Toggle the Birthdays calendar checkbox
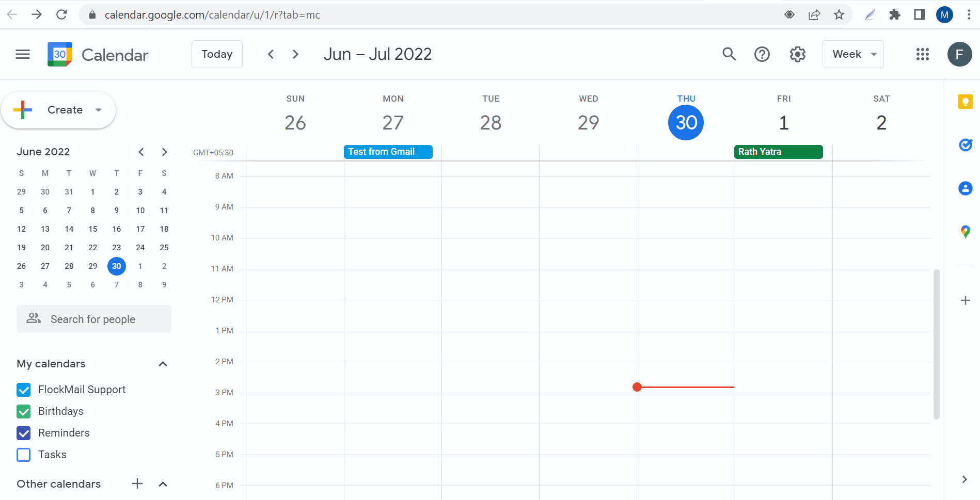This screenshot has width=980, height=500. point(24,411)
